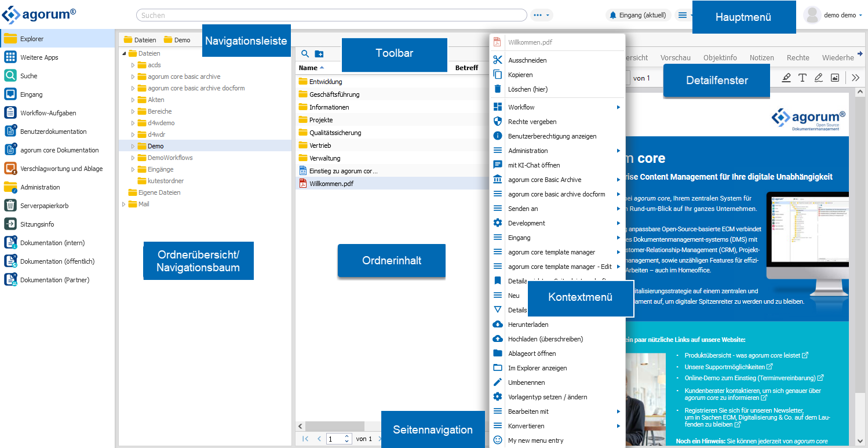Go to previous page in folder pager
The height and width of the screenshot is (448, 868).
[x=319, y=439]
